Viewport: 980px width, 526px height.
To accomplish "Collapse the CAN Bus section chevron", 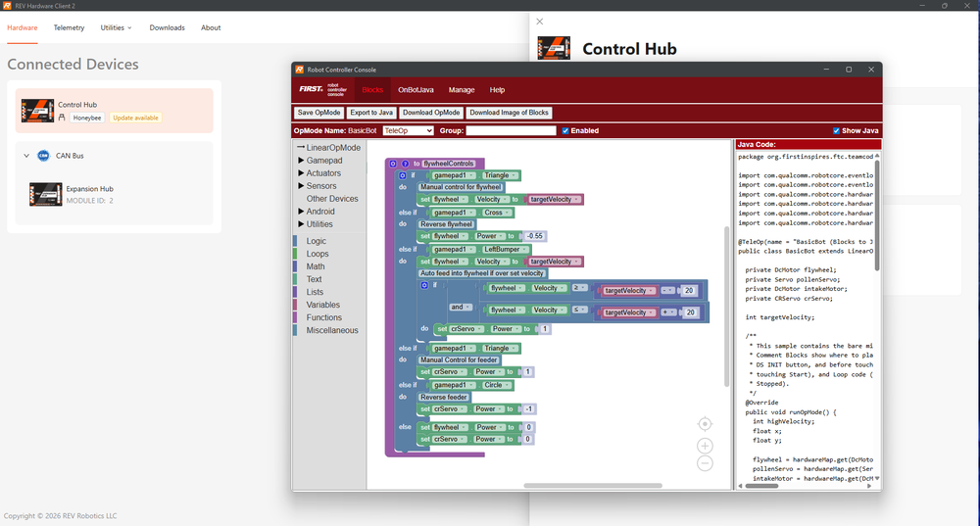I will (26, 156).
